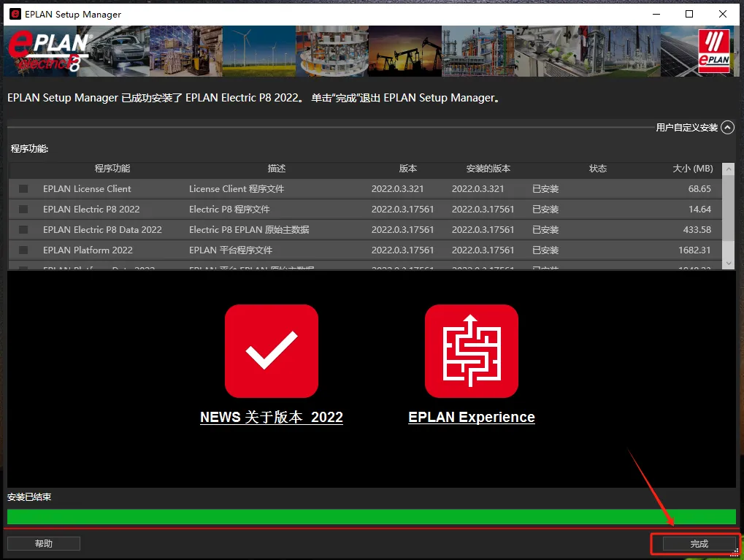Screen dimensions: 744x560
Task: Click the table scrollbar up arrow
Action: (x=729, y=169)
